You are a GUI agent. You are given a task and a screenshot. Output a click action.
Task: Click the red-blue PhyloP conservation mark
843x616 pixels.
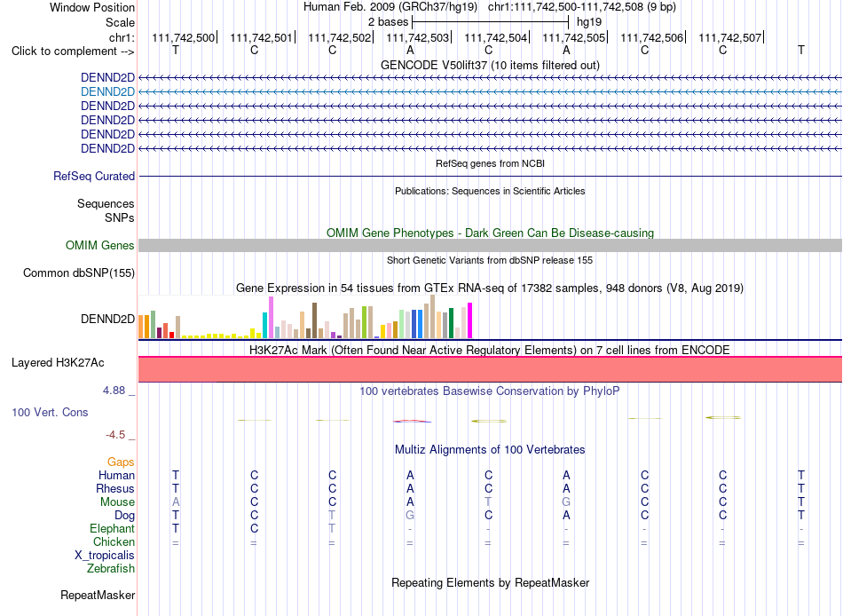click(412, 421)
